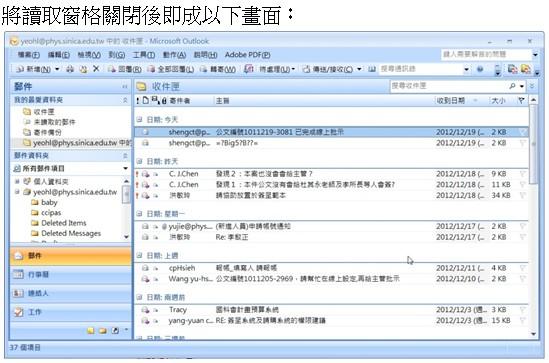Open the Adobe PDF menu
549x363 pixels.
(248, 55)
